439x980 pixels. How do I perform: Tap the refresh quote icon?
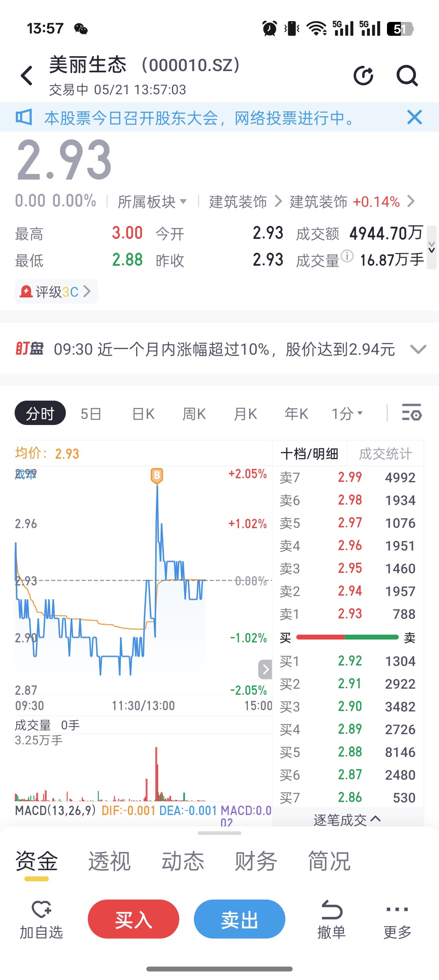(364, 76)
